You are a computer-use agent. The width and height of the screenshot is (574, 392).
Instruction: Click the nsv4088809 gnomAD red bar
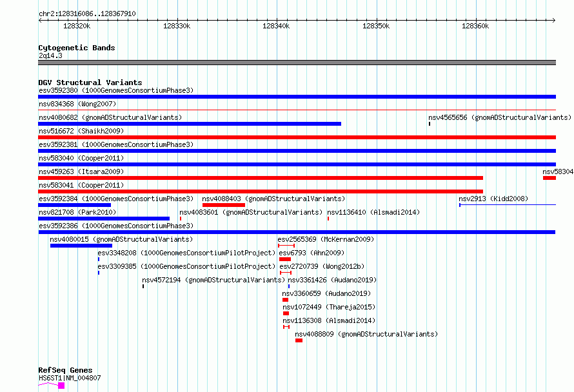[x=299, y=340]
